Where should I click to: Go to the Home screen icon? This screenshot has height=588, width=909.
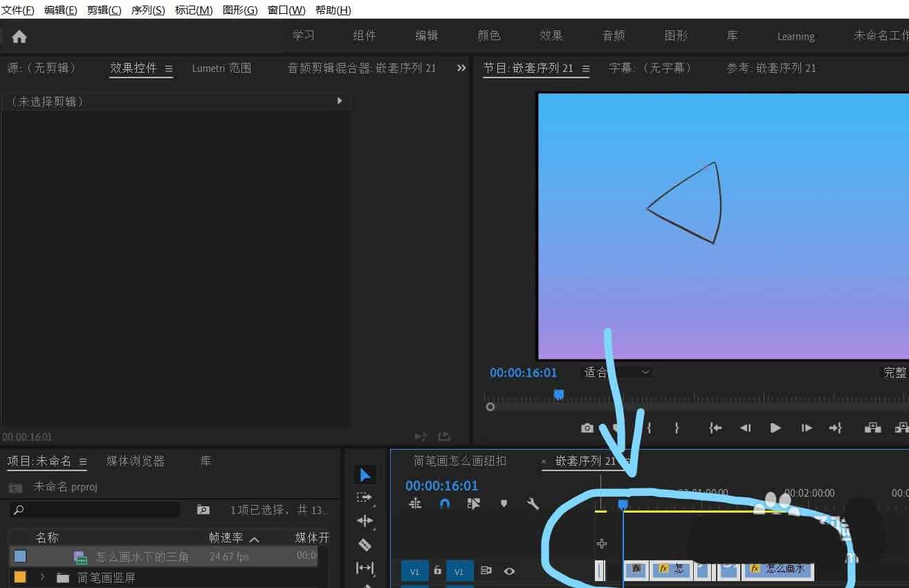click(19, 37)
